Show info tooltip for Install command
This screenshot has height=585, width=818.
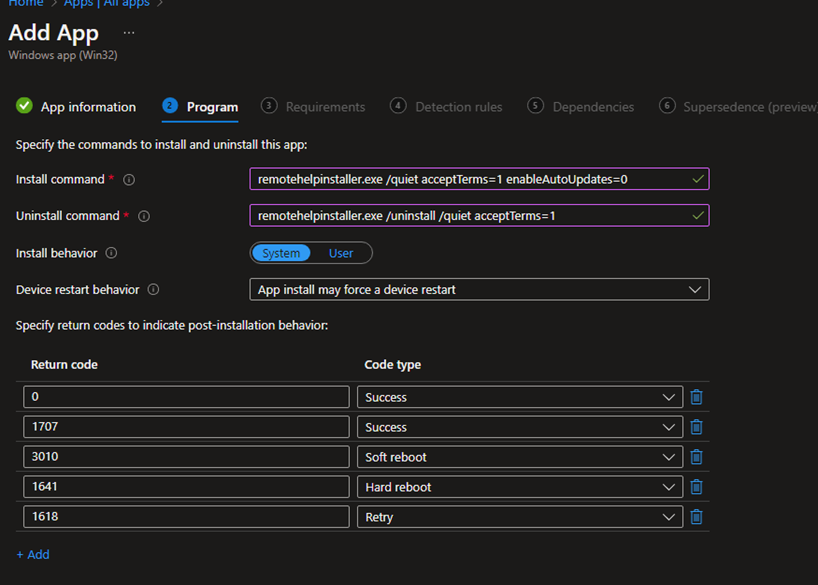(129, 180)
